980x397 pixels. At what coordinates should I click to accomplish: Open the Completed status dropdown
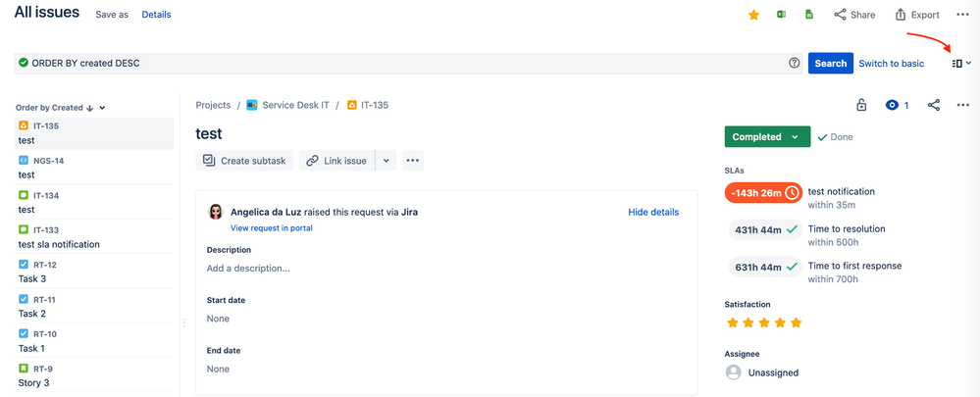(767, 136)
